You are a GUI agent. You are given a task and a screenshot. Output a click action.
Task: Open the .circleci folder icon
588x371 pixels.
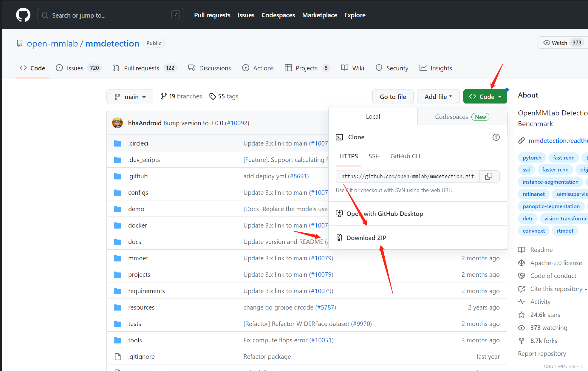[117, 143]
